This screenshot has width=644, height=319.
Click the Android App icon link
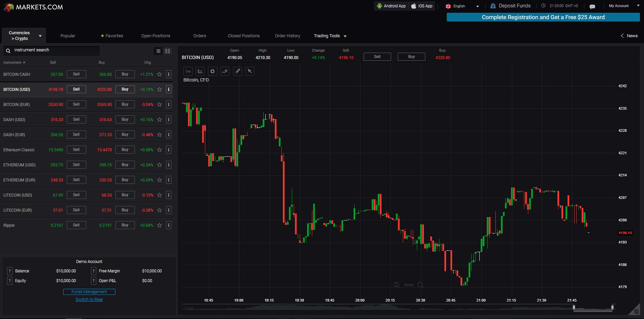pos(391,6)
